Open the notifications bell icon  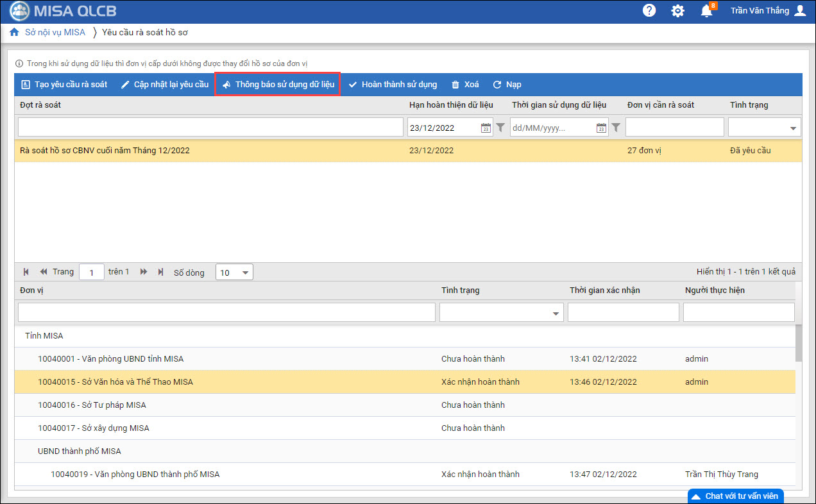(706, 11)
